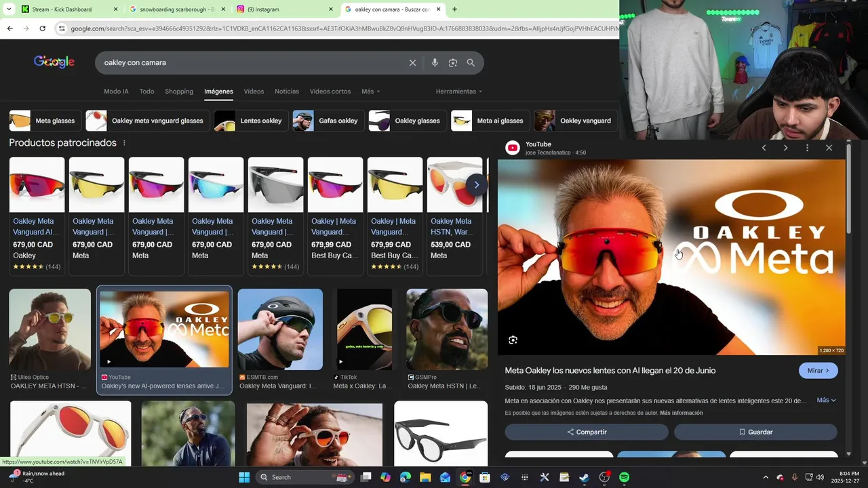Click the Compartir share button
This screenshot has height=488, width=868.
(587, 432)
